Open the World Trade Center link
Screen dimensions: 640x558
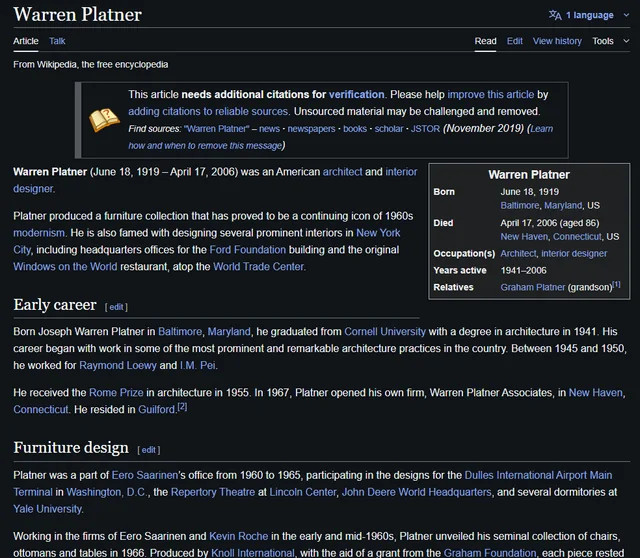pos(259,267)
